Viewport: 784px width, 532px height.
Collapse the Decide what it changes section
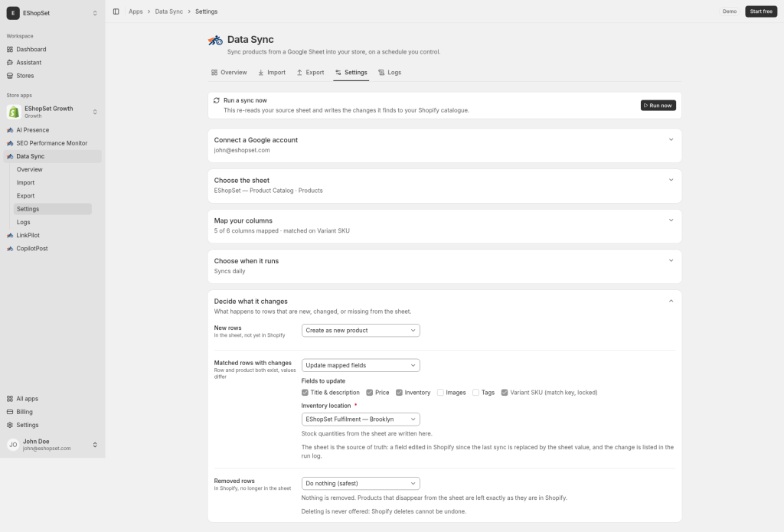pos(671,302)
